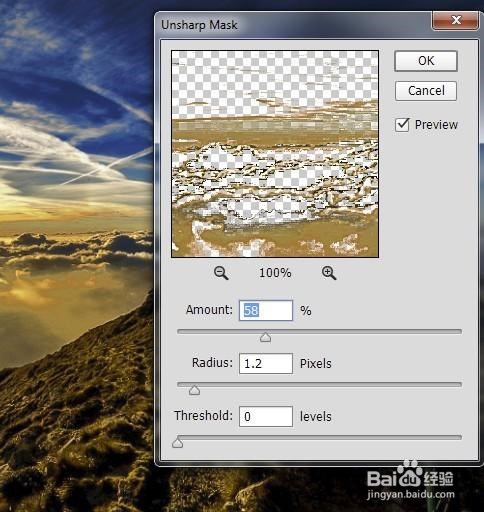Click the levels unit label
This screenshot has width=484, height=512.
point(316,417)
